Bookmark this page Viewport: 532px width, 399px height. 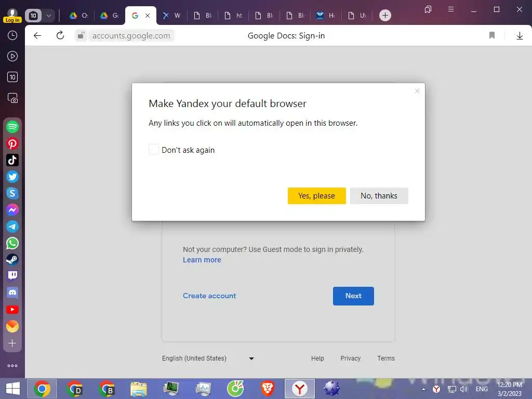pos(492,36)
